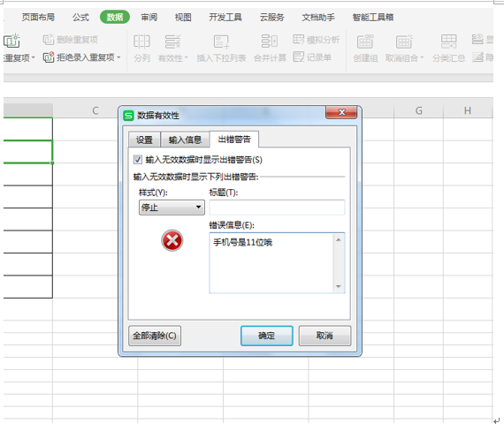This screenshot has width=504, height=431.
Task: Click the 记录单 form icon
Action: click(x=298, y=57)
